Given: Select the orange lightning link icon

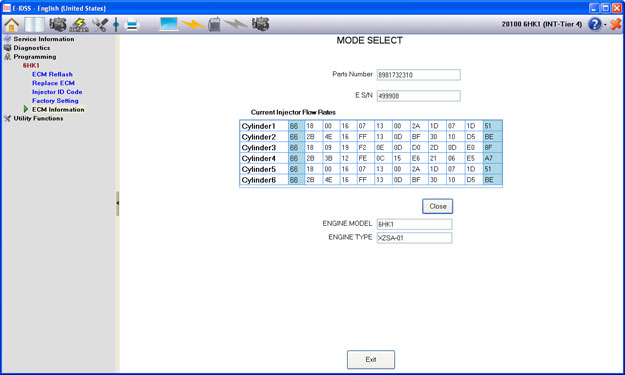Looking at the screenshot, I should coord(193,25).
